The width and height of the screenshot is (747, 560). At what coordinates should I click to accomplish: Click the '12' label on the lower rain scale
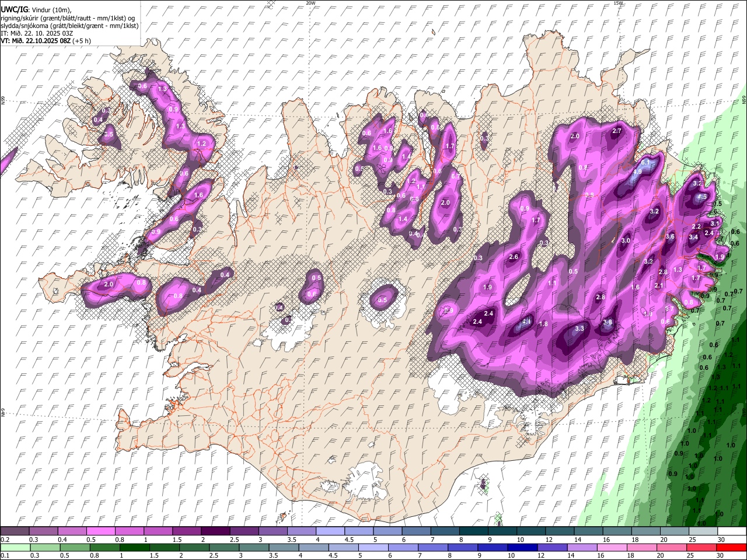pos(540,556)
